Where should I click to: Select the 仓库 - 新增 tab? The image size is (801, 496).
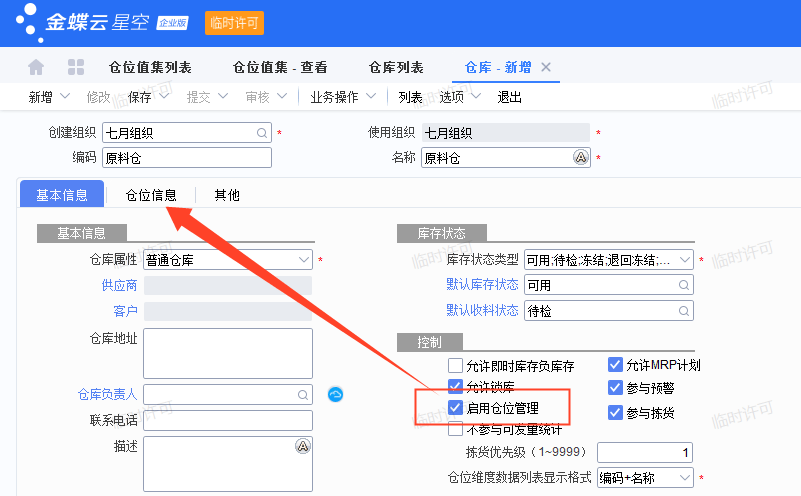pos(498,67)
